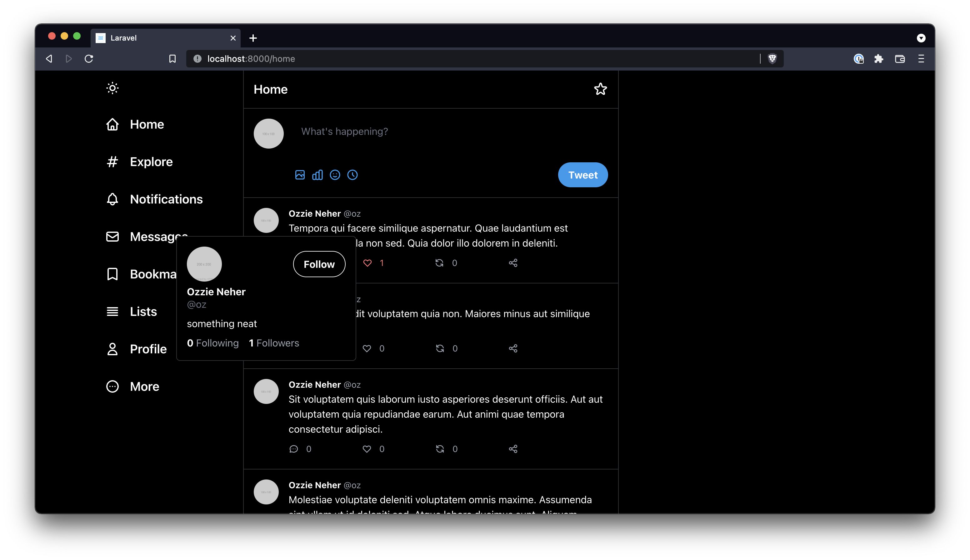
Task: Toggle the light/dark theme sun icon
Action: pos(112,88)
